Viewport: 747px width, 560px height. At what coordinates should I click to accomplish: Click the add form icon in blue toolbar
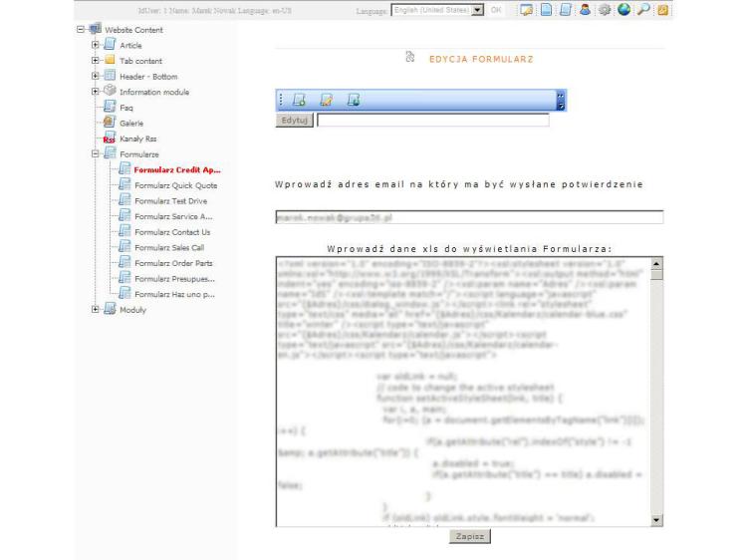pos(299,100)
